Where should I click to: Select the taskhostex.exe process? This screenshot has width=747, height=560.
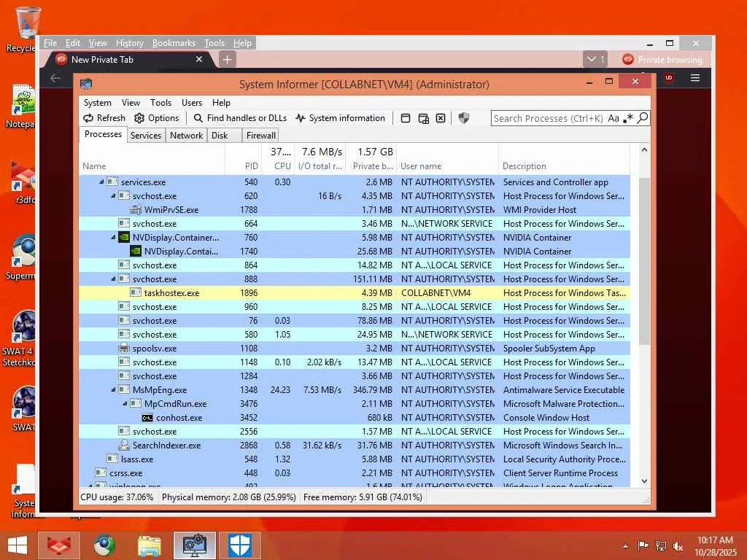355,293
